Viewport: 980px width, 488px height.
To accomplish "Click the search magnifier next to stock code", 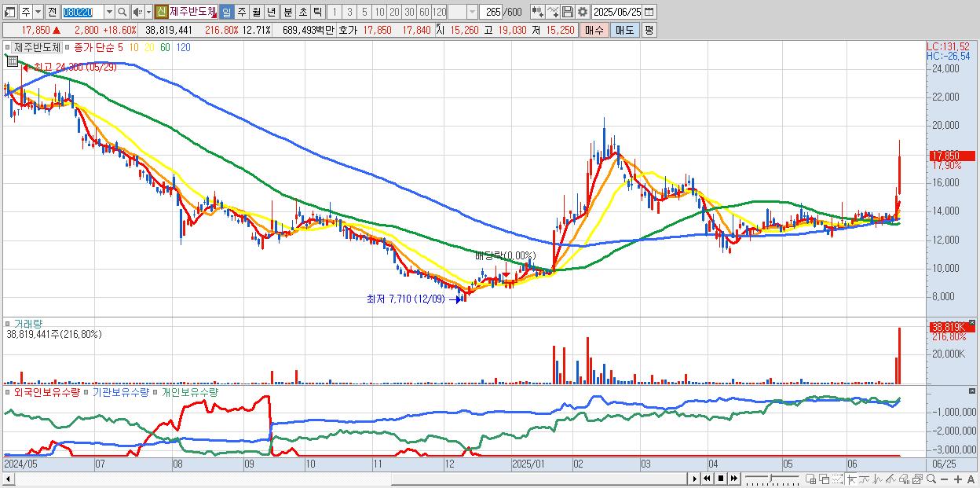I will pos(122,12).
